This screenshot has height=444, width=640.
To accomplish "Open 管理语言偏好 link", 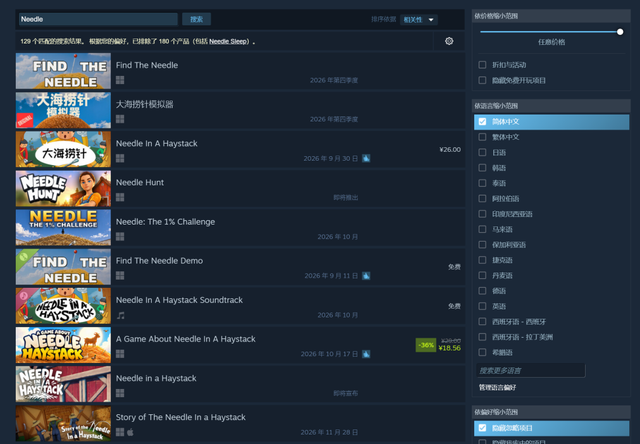I will coord(497,387).
